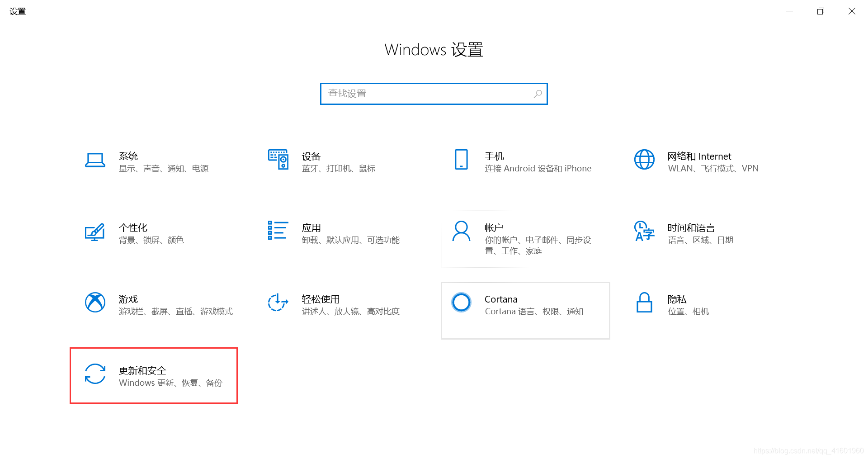Open the 游戏 Xbox icon
Screen dimensions: 868x459
95,302
